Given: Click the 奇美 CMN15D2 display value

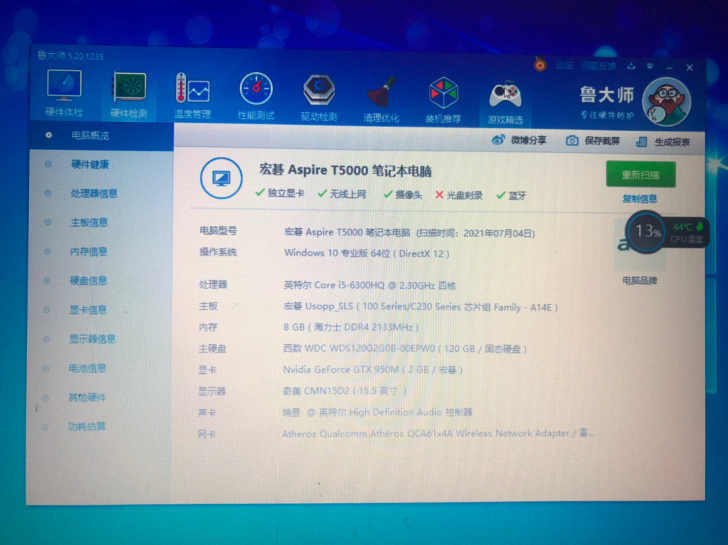Looking at the screenshot, I should [344, 391].
